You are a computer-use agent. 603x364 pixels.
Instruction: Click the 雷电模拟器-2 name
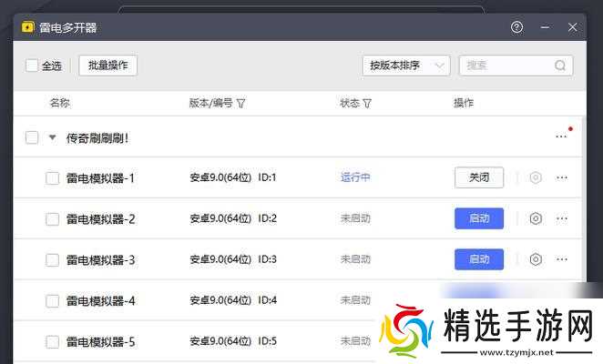click(100, 219)
